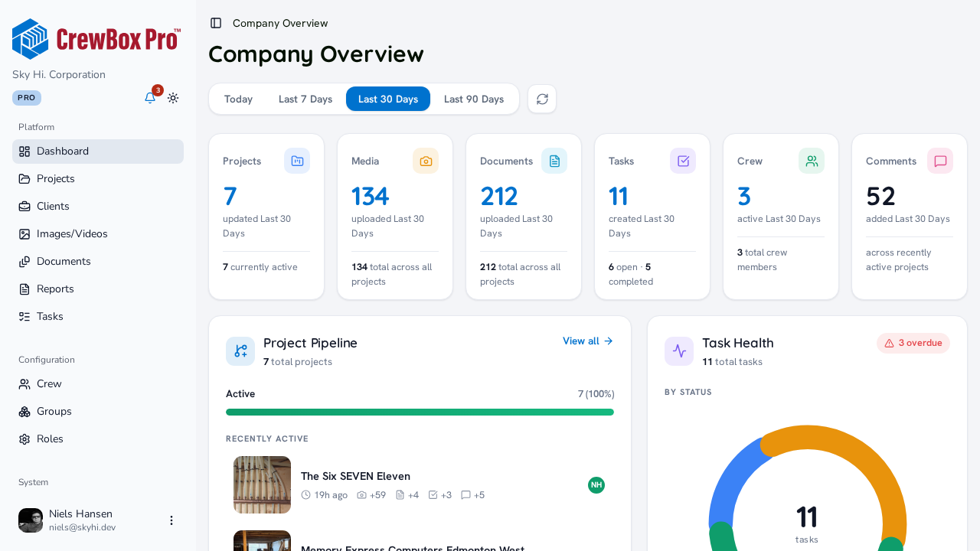Click the NH assignee avatar
The height and width of the screenshot is (551, 980).
coord(596,484)
